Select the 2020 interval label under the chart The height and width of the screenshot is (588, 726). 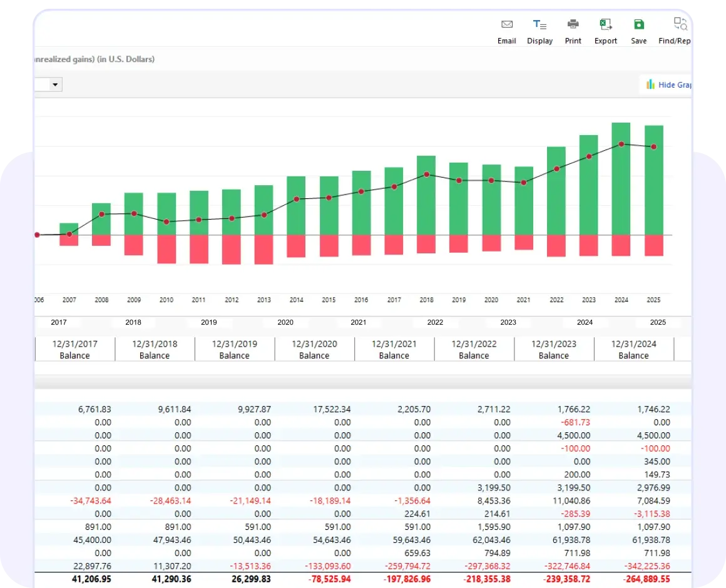click(x=285, y=322)
